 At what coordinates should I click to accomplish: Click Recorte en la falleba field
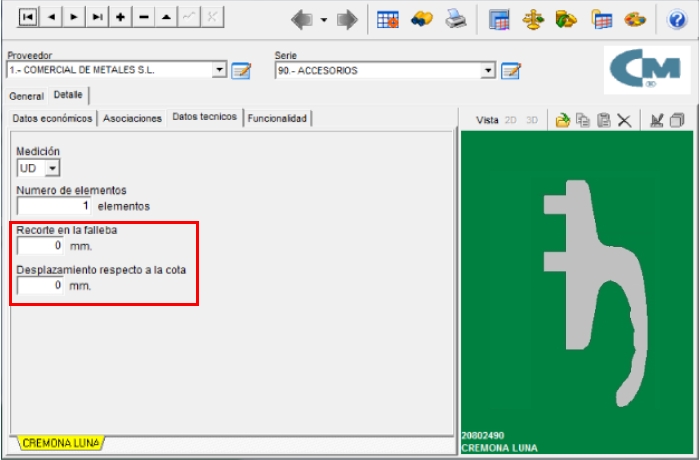40,245
